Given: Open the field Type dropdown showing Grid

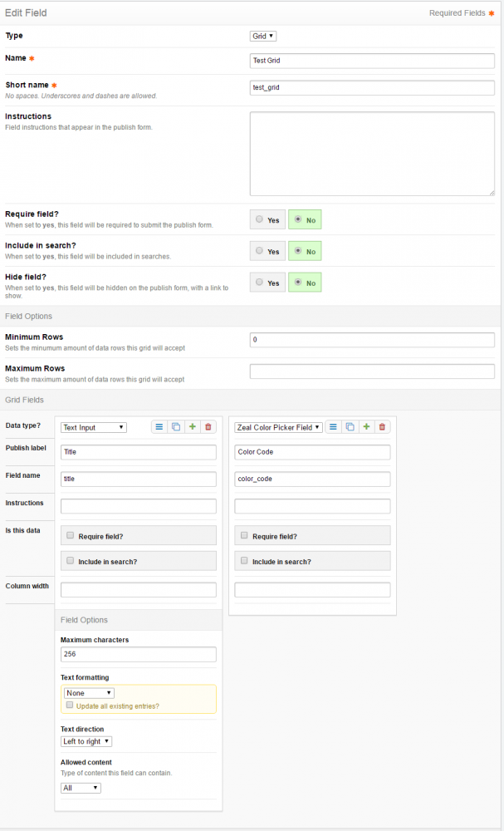Looking at the screenshot, I should (262, 36).
